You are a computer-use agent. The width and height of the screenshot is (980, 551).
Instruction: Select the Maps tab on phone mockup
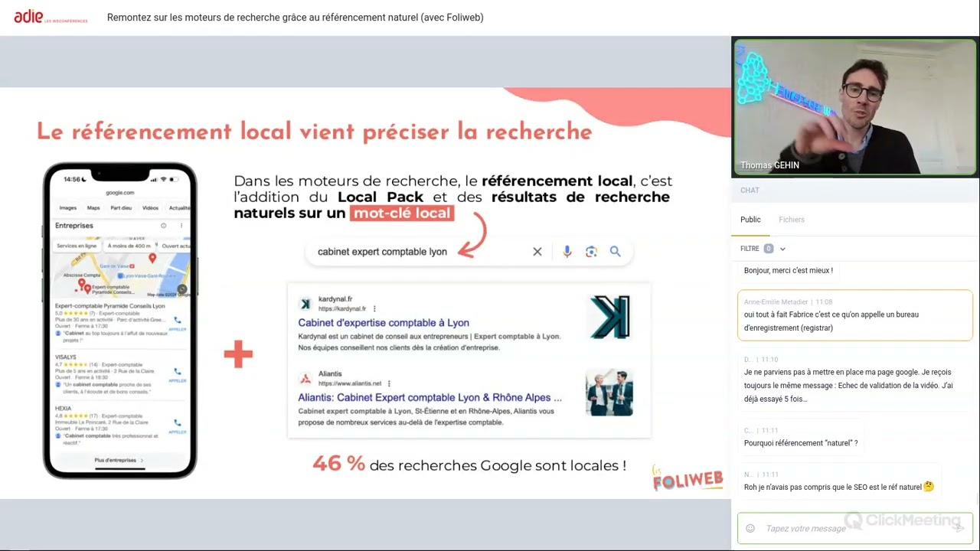click(x=93, y=208)
